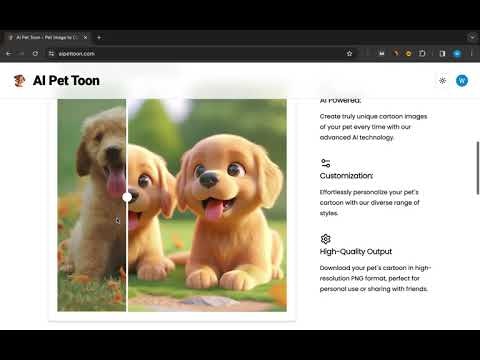Reload the page with the refresh icon
This screenshot has width=480, height=360.
35,53
